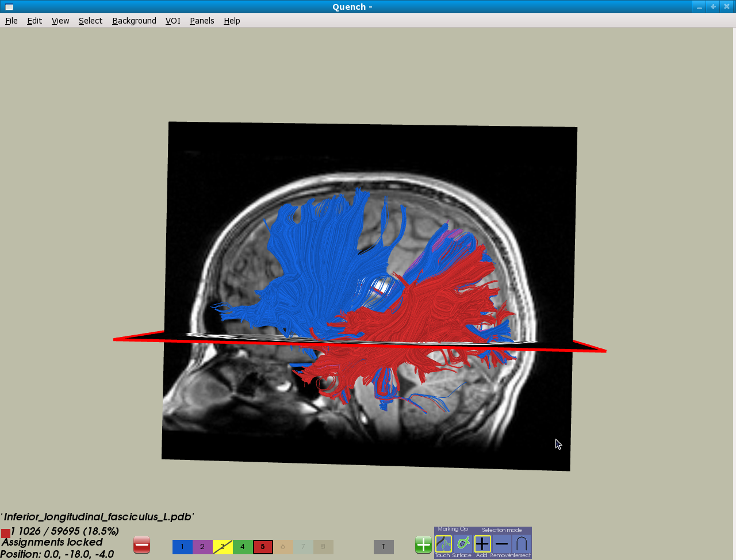
Task: Expand the Select menu
Action: tap(90, 21)
